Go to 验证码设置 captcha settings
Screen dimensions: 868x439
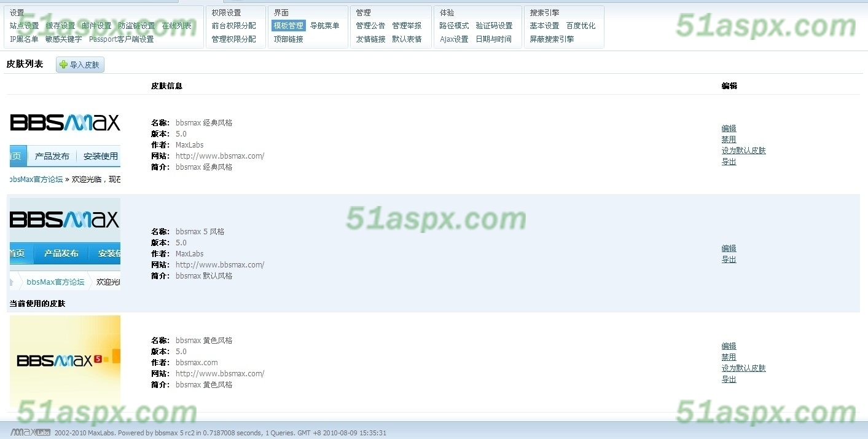click(x=494, y=26)
